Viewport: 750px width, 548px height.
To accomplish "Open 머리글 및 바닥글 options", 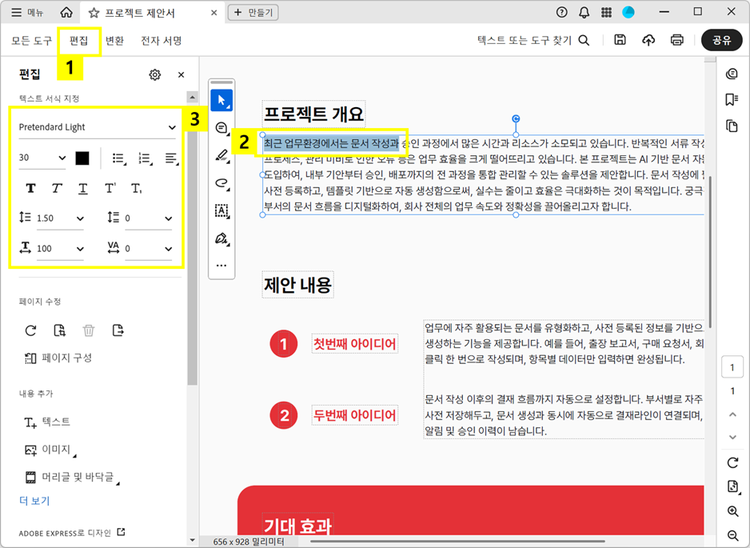I will pos(72,477).
